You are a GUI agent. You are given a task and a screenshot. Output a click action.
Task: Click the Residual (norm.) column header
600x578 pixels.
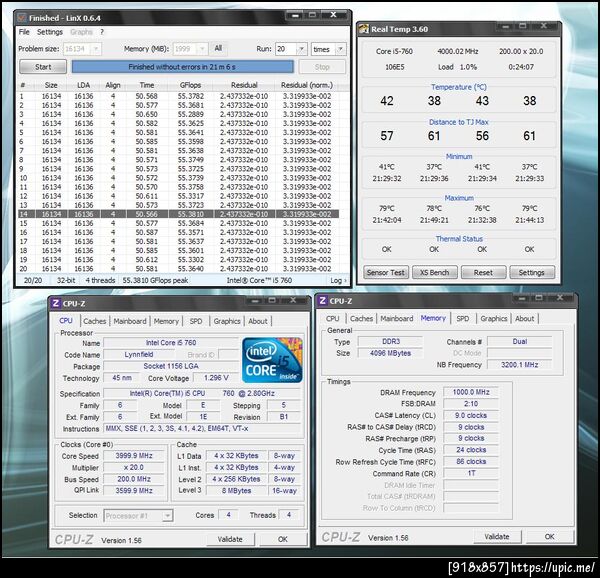click(x=307, y=85)
